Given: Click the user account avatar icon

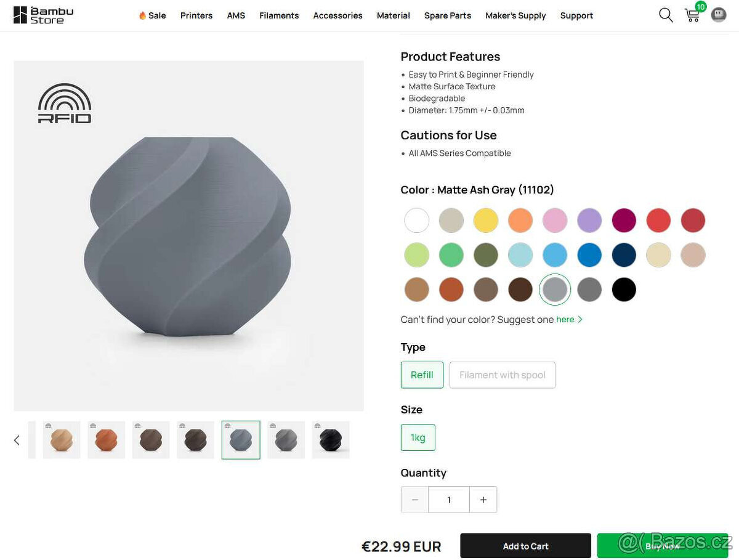Looking at the screenshot, I should pyautogui.click(x=719, y=15).
